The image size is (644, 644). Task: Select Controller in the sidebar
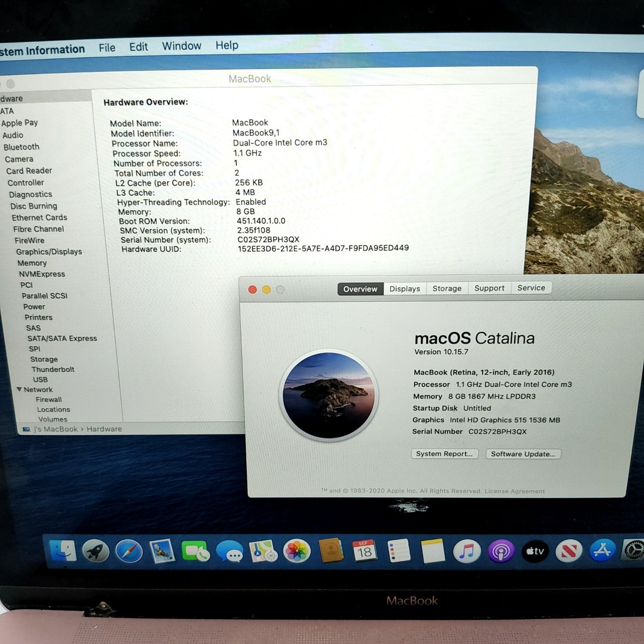click(x=26, y=183)
